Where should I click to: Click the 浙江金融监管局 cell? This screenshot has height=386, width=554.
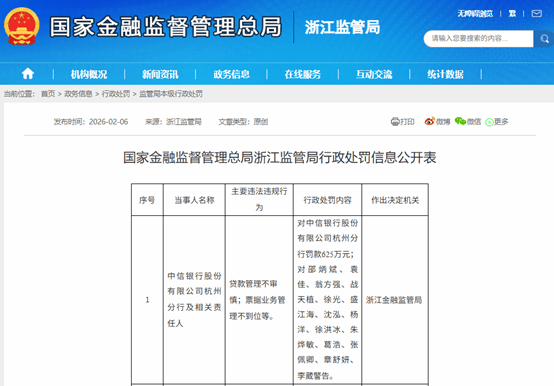(394, 300)
